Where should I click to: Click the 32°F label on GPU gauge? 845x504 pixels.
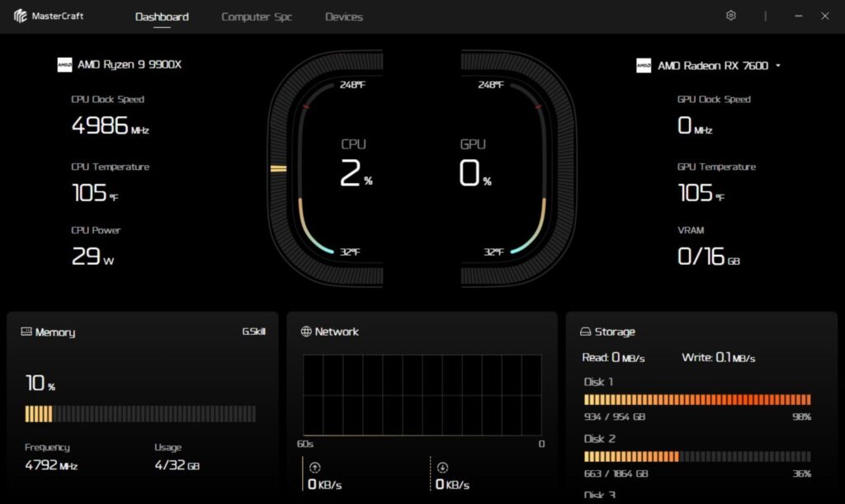494,252
